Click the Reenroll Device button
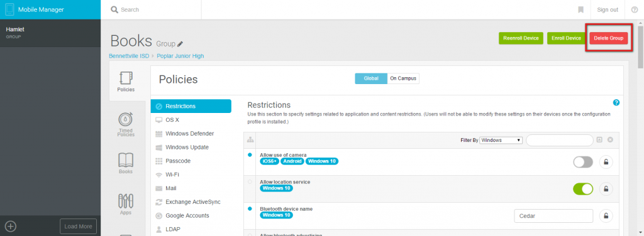The height and width of the screenshot is (236, 644). pyautogui.click(x=521, y=38)
